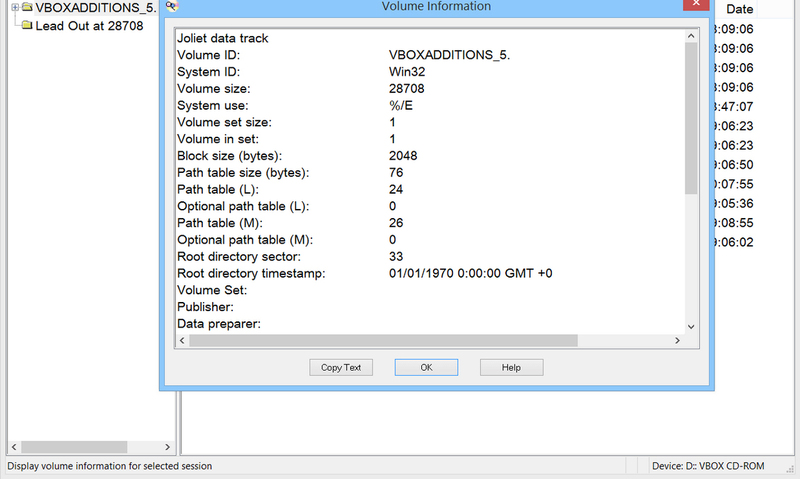Click the tree pane horizontal scrollbar thumb
800x479 pixels.
(x=74, y=447)
